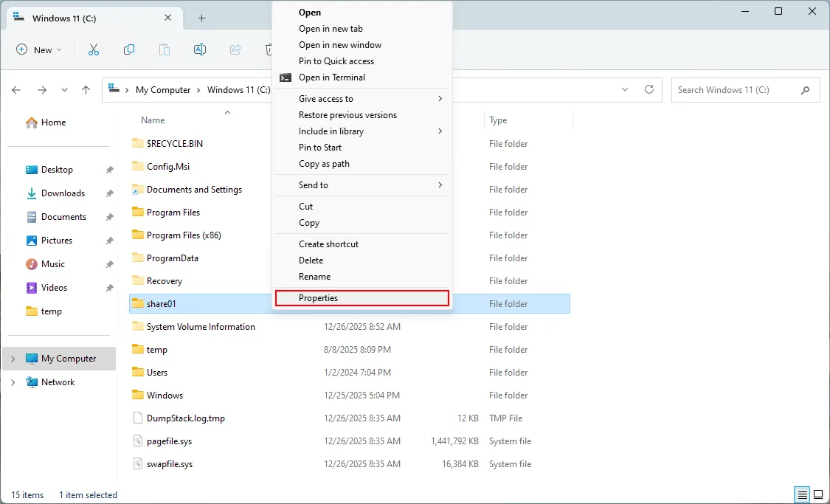Expand the Send to submenu
This screenshot has width=830, height=504.
(x=440, y=184)
